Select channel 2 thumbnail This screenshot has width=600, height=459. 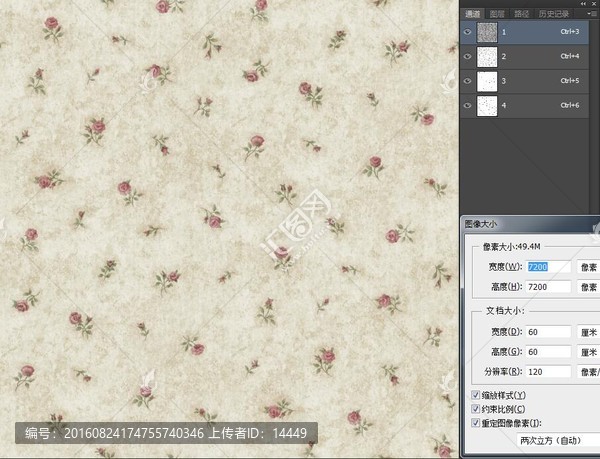487,57
